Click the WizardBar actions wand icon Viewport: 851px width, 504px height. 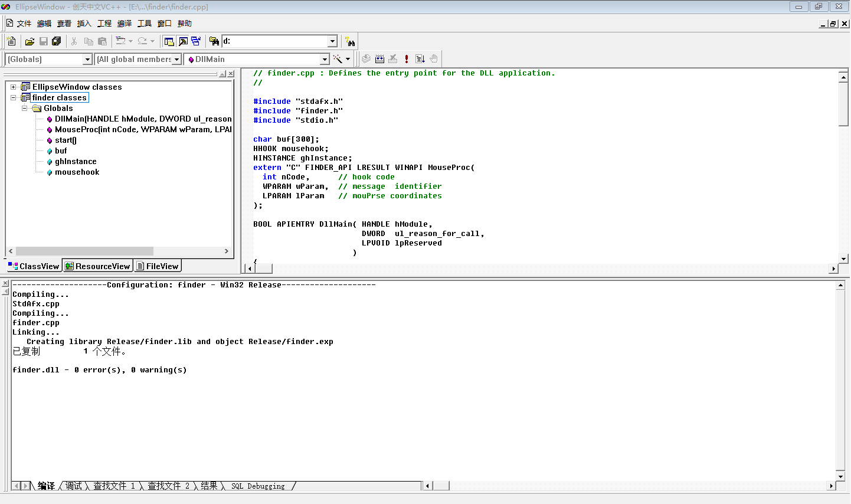[338, 59]
